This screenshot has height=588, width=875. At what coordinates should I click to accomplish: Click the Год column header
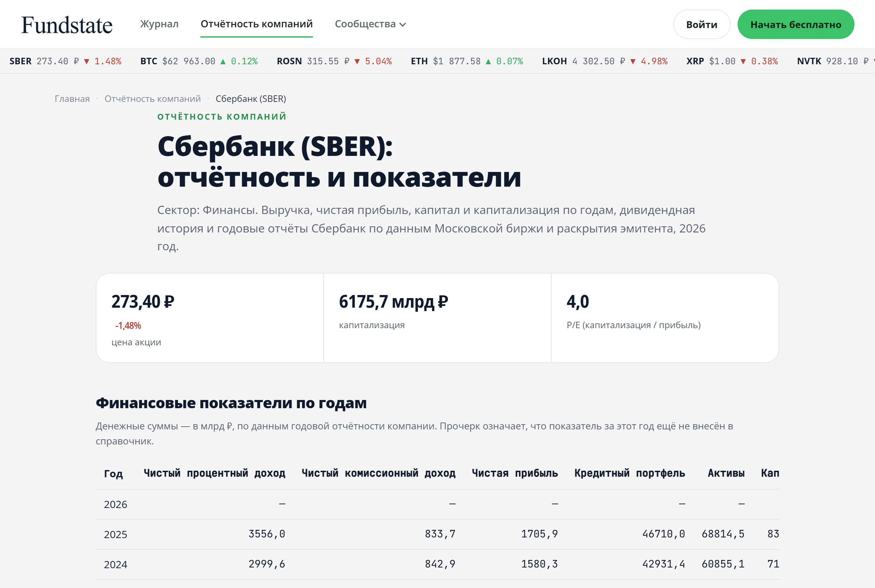click(113, 473)
